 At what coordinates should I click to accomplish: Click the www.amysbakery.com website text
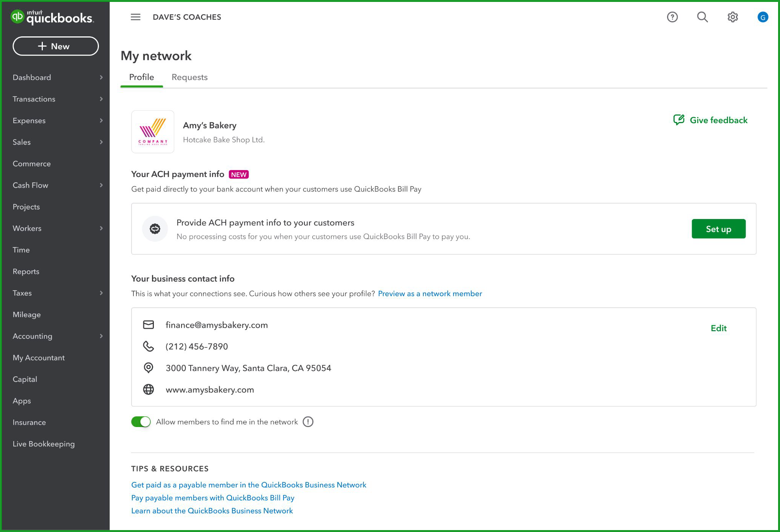(x=210, y=390)
